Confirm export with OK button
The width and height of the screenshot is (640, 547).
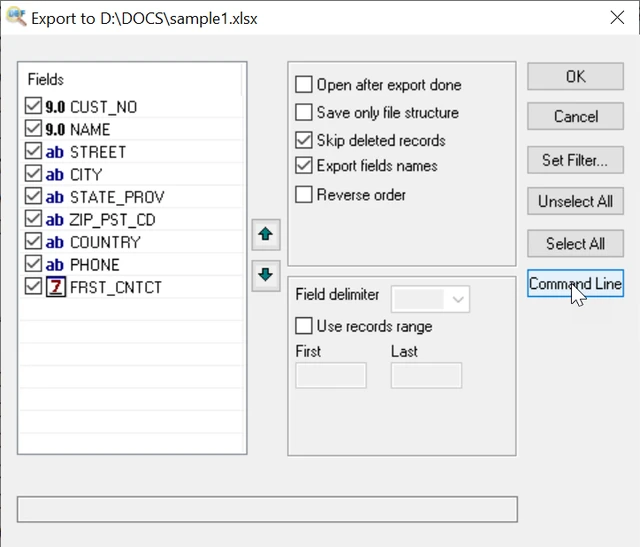coord(575,76)
